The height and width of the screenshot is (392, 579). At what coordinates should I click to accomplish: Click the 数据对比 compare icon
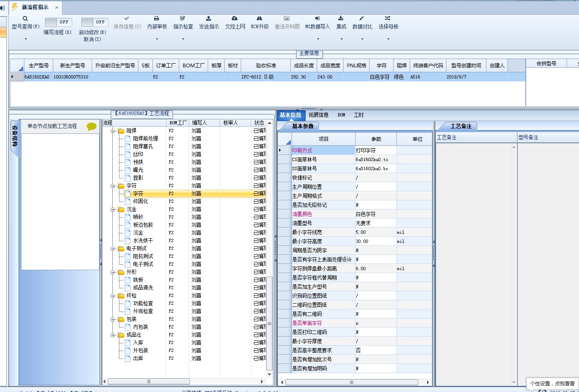point(362,19)
